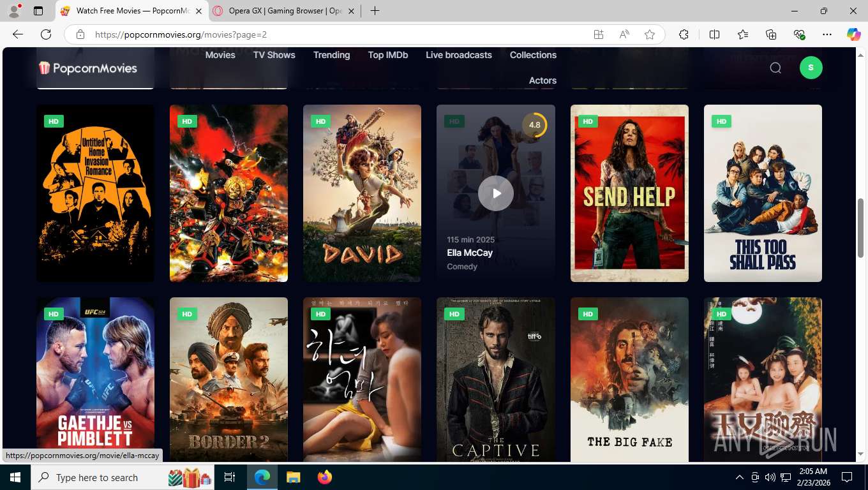Open the TV Shows menu item
The width and height of the screenshot is (868, 490).
pos(274,55)
